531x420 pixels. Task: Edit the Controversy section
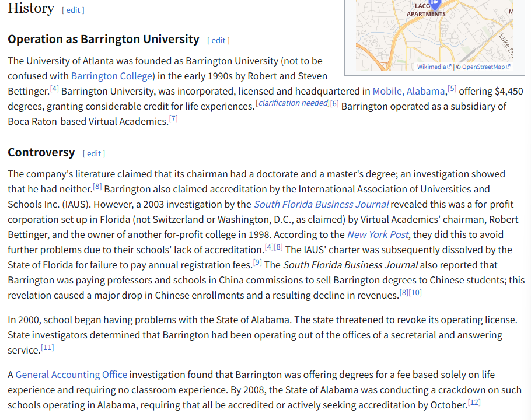94,153
